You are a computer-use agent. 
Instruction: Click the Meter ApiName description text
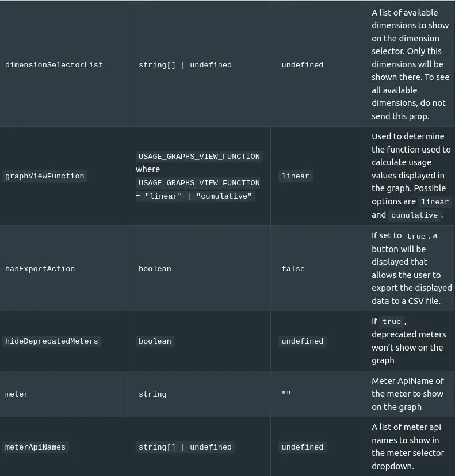click(407, 394)
